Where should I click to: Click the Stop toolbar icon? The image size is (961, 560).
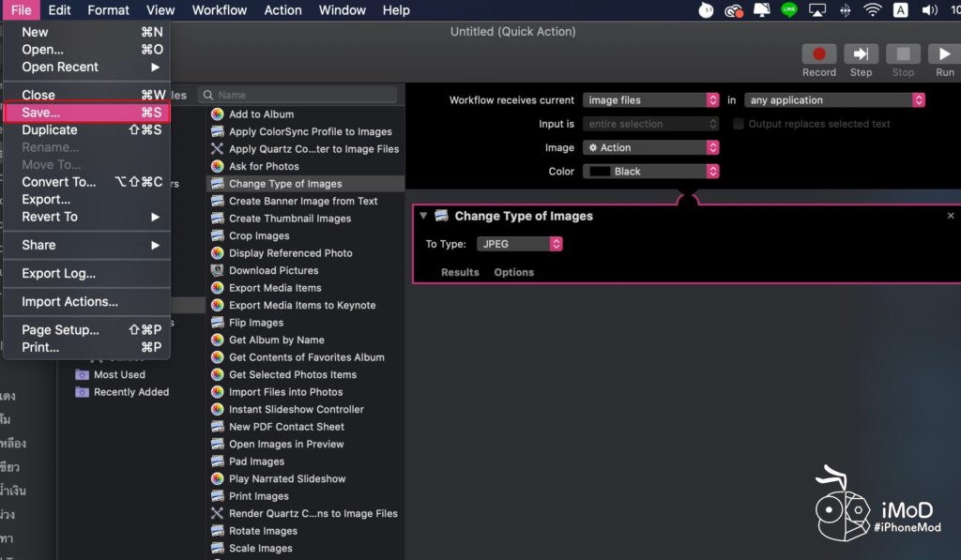(903, 54)
